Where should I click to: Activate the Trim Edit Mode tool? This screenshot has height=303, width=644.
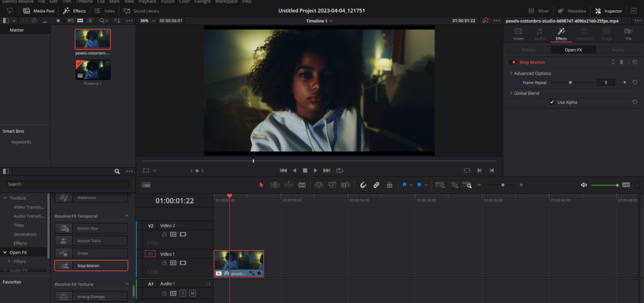(x=275, y=185)
